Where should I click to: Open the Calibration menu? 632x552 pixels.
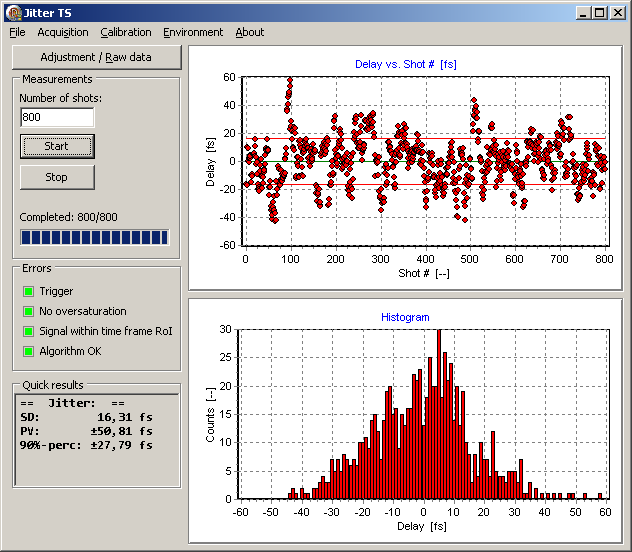(126, 32)
